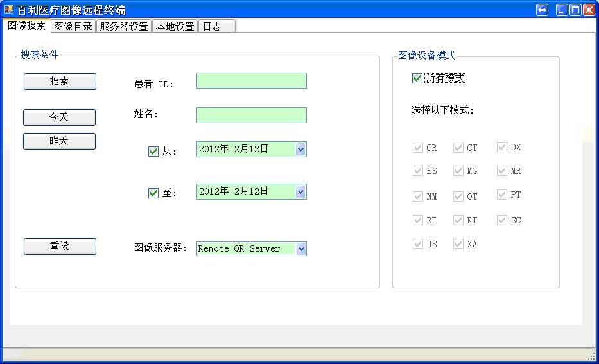Go to the 本地设置 tab
Screen dimensions: 599x364
(x=175, y=26)
